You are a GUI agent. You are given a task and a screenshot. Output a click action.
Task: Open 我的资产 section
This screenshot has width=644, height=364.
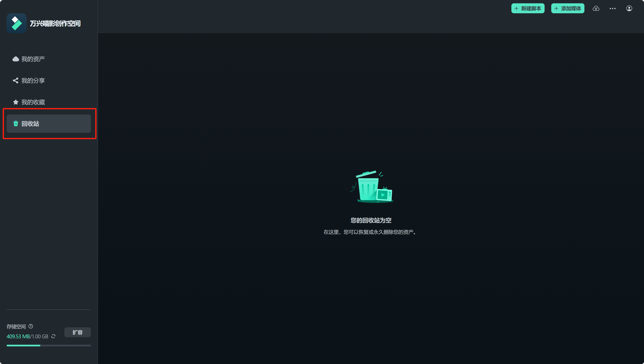pyautogui.click(x=33, y=59)
